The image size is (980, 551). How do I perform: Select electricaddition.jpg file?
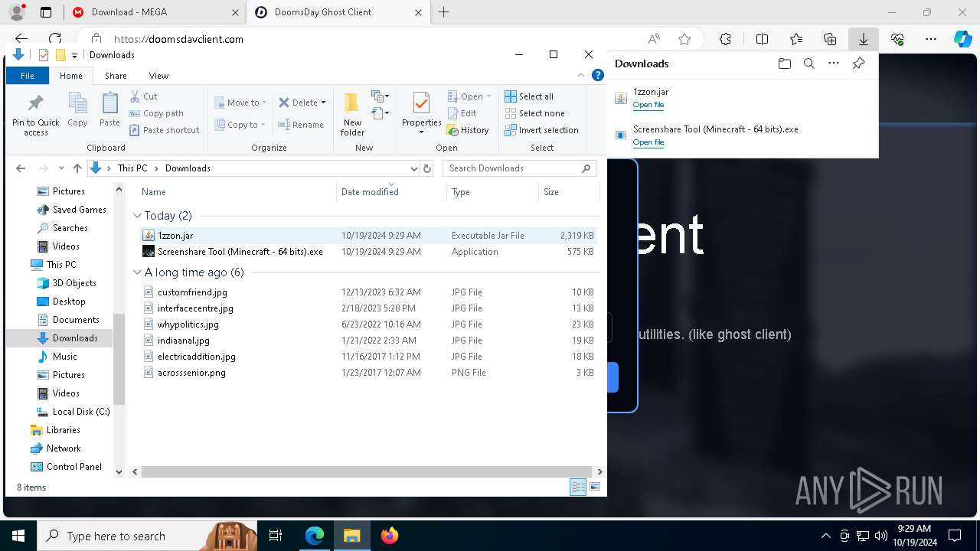(367, 357)
